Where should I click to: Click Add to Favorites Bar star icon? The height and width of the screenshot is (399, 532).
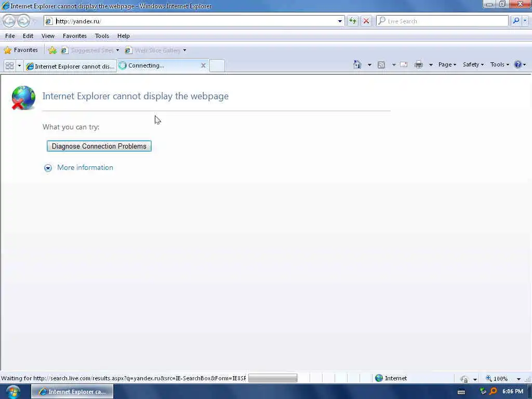(52, 50)
